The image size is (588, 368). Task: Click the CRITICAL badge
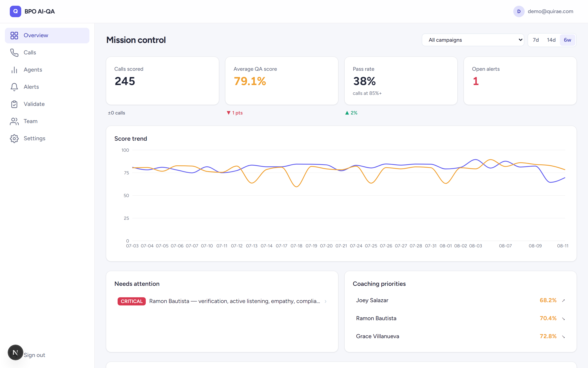(x=132, y=301)
